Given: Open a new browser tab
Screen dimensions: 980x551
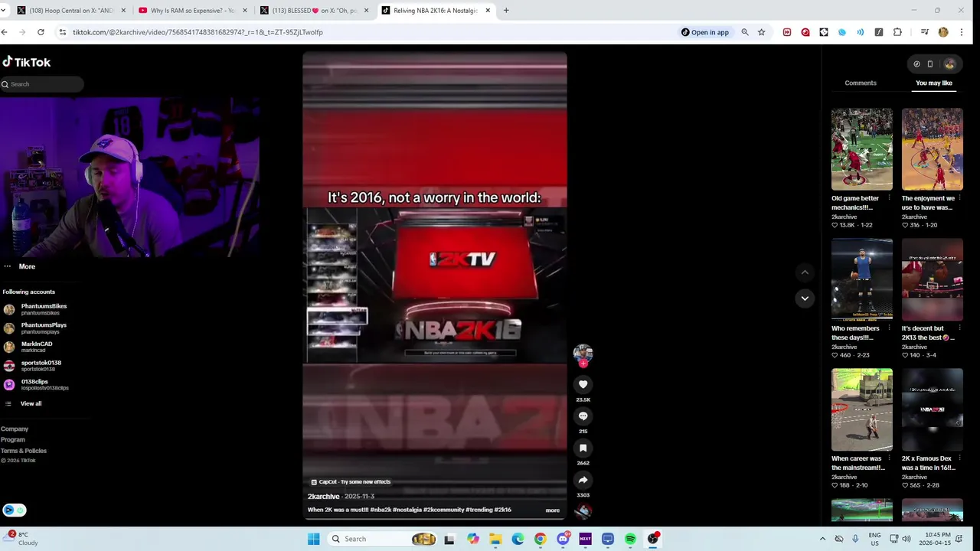Looking at the screenshot, I should [506, 11].
